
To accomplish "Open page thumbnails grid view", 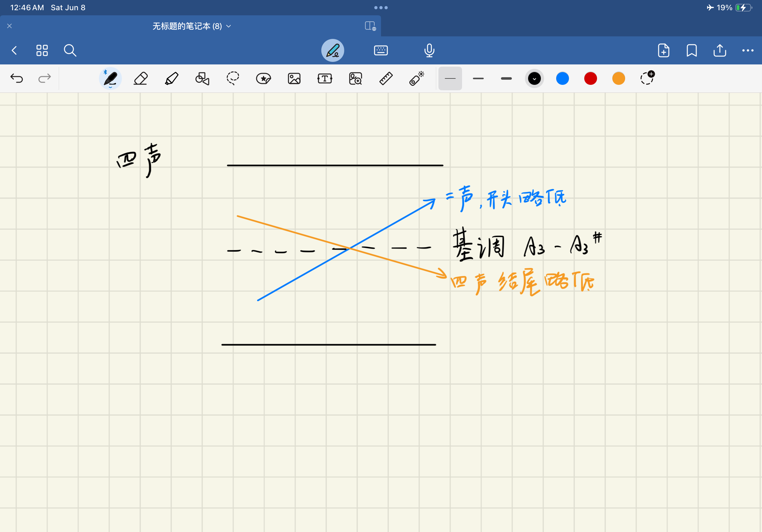I will [x=42, y=50].
